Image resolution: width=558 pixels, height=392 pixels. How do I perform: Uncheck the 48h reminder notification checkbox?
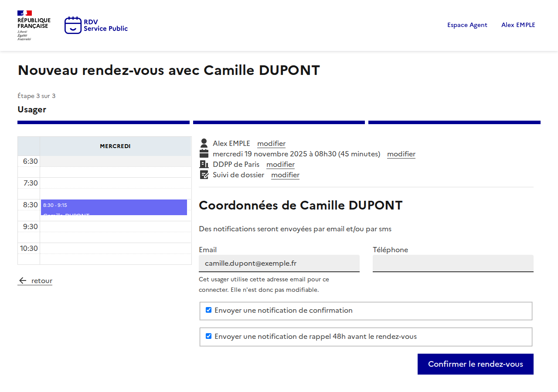pos(209,336)
